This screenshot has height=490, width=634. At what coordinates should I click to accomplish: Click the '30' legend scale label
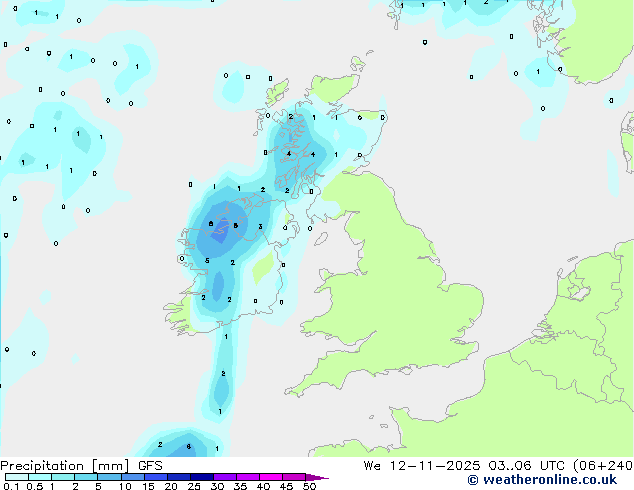click(x=217, y=486)
